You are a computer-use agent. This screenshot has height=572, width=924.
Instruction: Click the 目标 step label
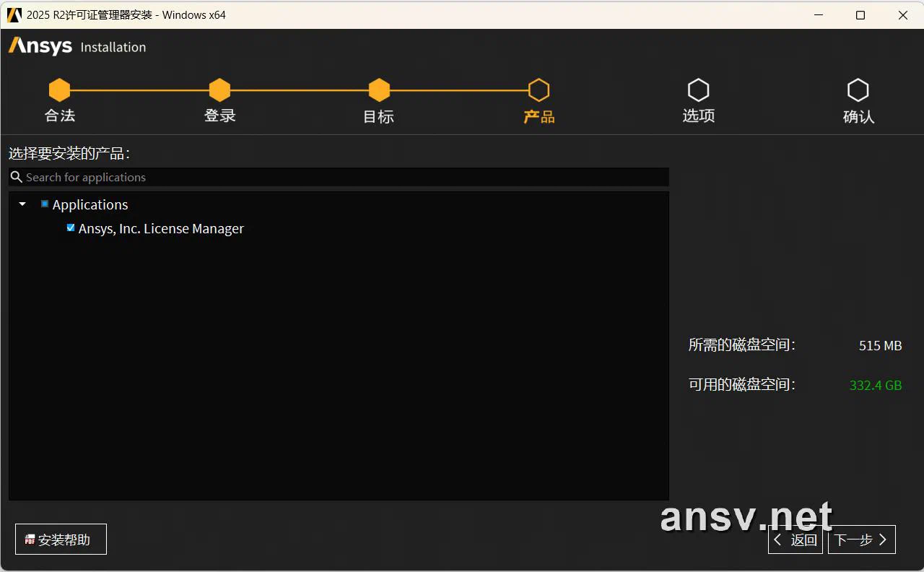coord(378,116)
